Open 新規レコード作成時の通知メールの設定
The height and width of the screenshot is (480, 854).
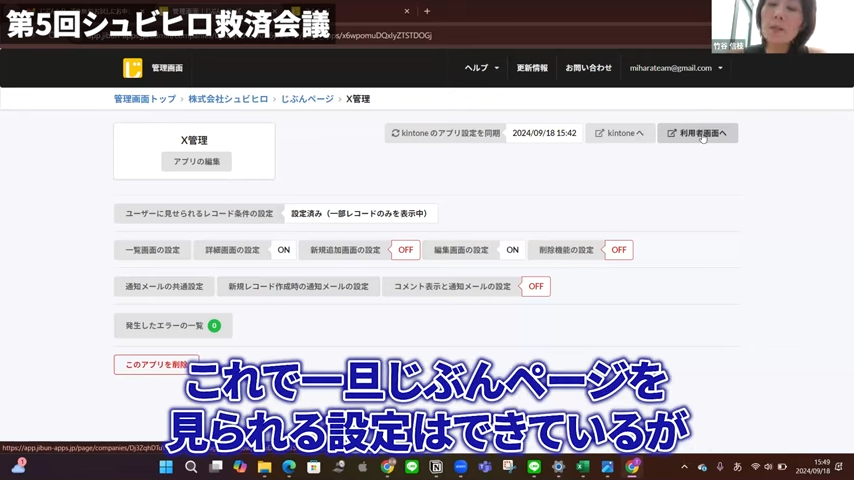point(298,287)
